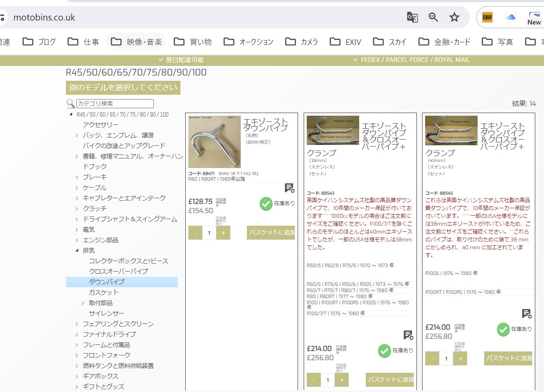544x392 pixels.
Task: Select ガスケット subcategory
Action: coord(104,292)
